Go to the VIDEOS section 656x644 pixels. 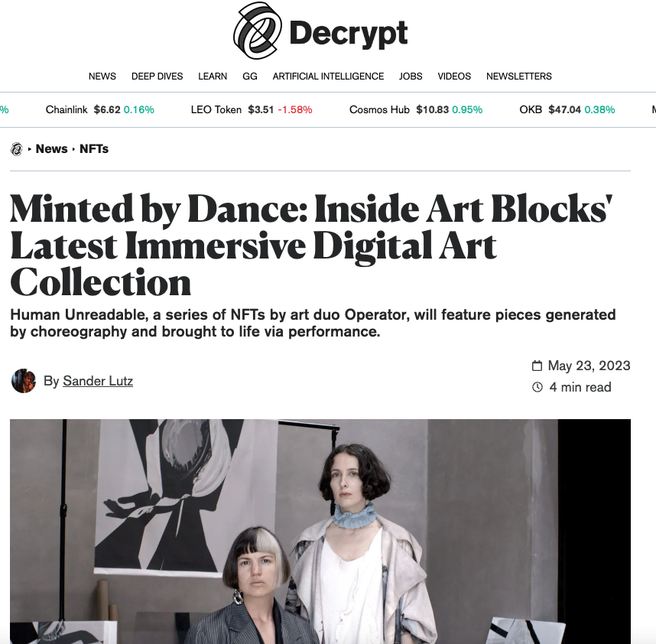point(454,76)
